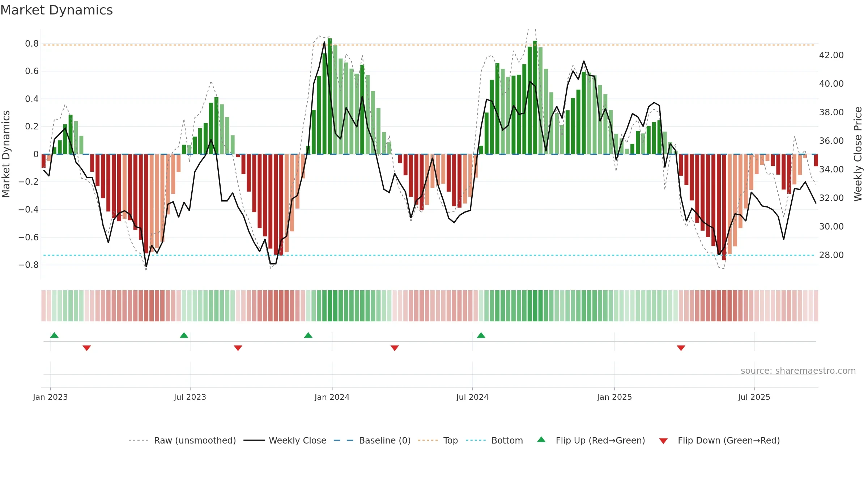
Task: Click the blue dashed Baseline sample in legend
Action: point(343,440)
